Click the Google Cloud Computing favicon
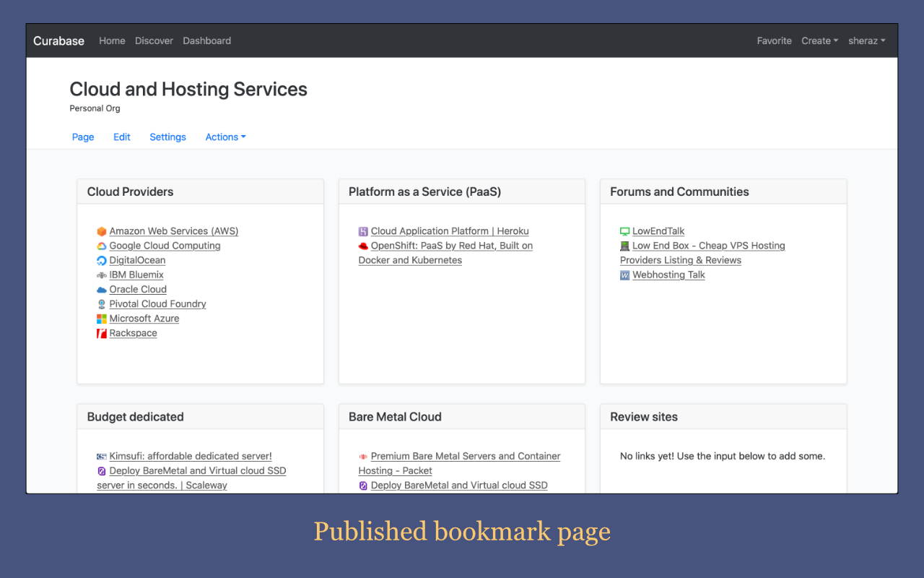Screen dimensions: 924x578 (102, 246)
